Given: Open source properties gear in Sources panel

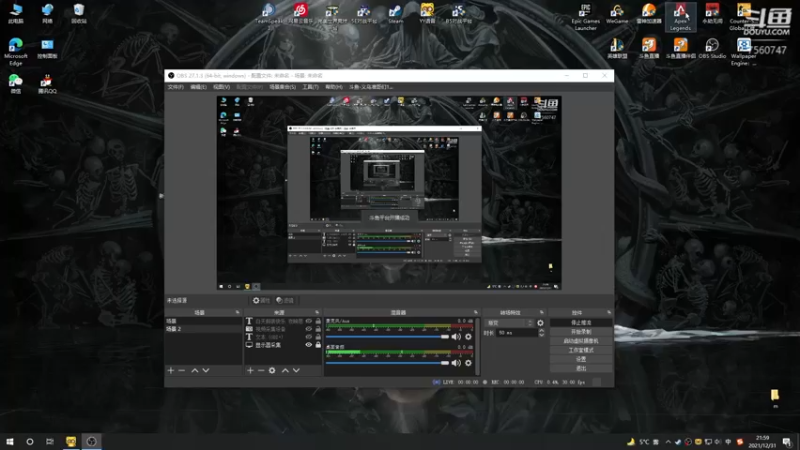Looking at the screenshot, I should coord(272,370).
